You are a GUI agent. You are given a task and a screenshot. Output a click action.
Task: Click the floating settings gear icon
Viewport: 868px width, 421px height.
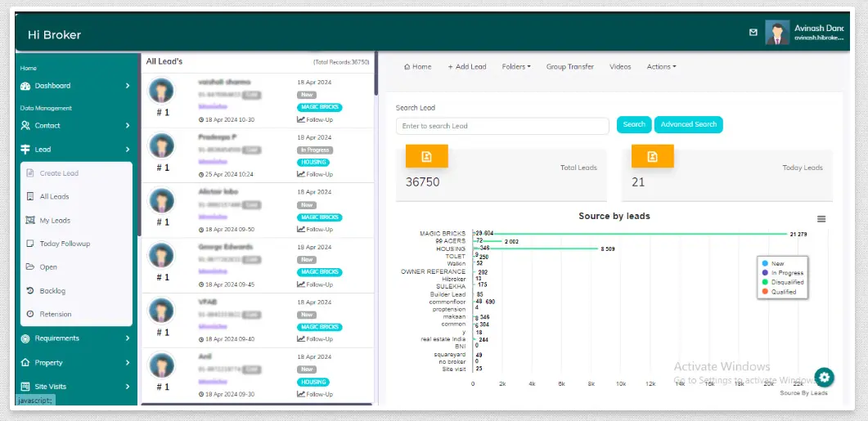(825, 377)
